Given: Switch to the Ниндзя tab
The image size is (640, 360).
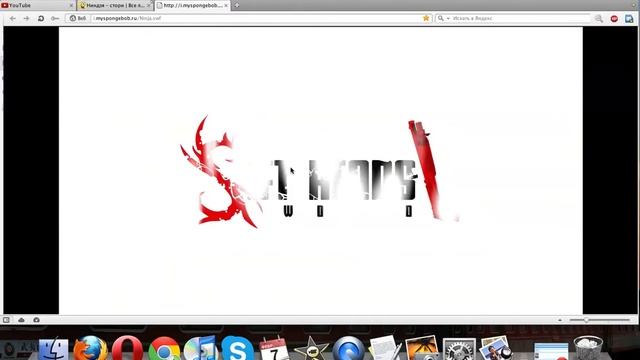Looking at the screenshot, I should click(x=115, y=5).
